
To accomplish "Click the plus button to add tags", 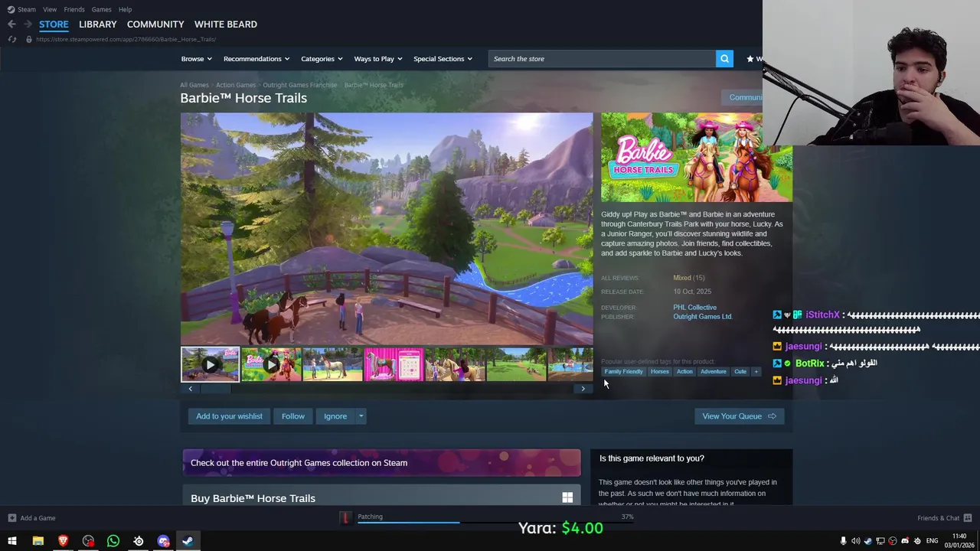I will [756, 372].
